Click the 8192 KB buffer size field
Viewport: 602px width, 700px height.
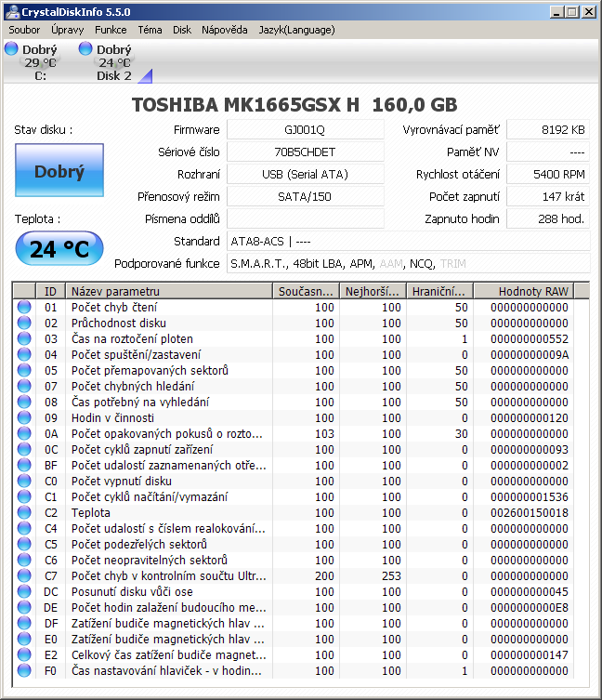click(x=548, y=130)
